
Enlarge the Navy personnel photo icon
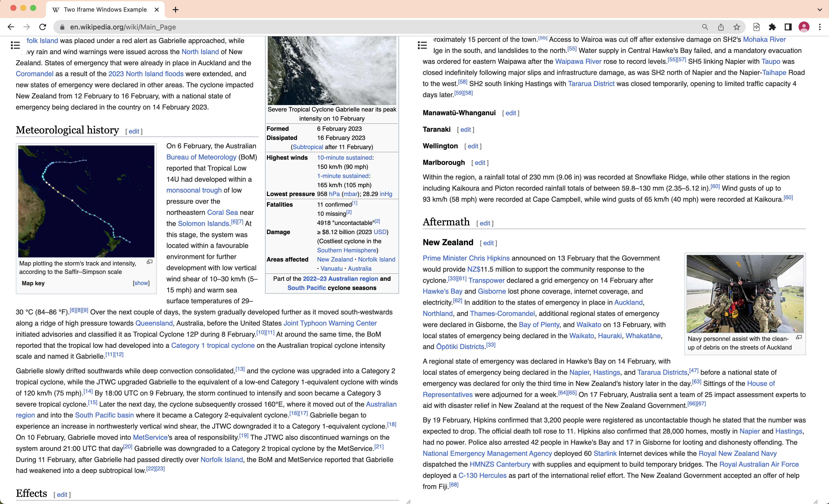[x=799, y=337]
